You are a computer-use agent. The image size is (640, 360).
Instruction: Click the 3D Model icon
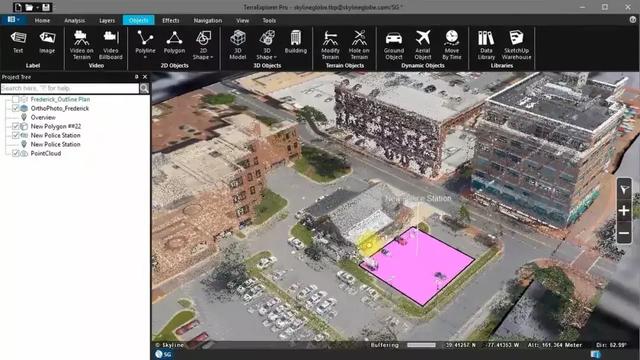238,45
